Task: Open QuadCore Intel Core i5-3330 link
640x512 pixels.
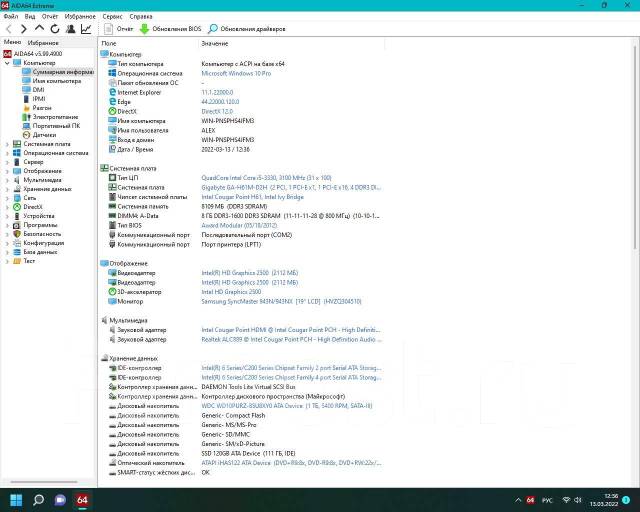Action: coord(266,178)
